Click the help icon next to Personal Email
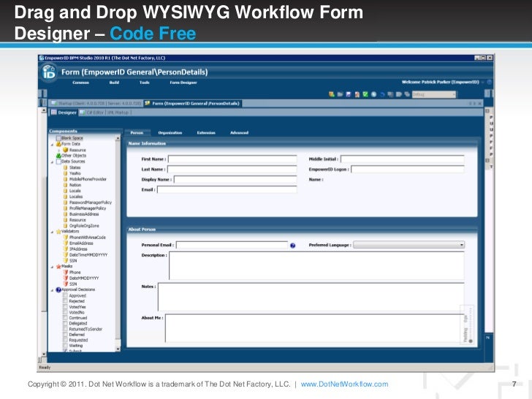532x399 pixels. (x=293, y=246)
